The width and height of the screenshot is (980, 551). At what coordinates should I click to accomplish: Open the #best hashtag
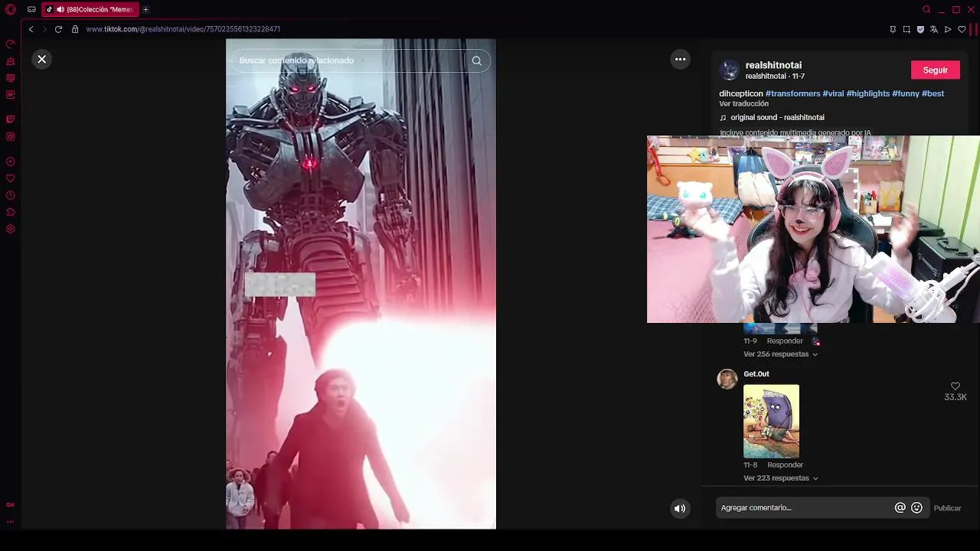tap(933, 93)
